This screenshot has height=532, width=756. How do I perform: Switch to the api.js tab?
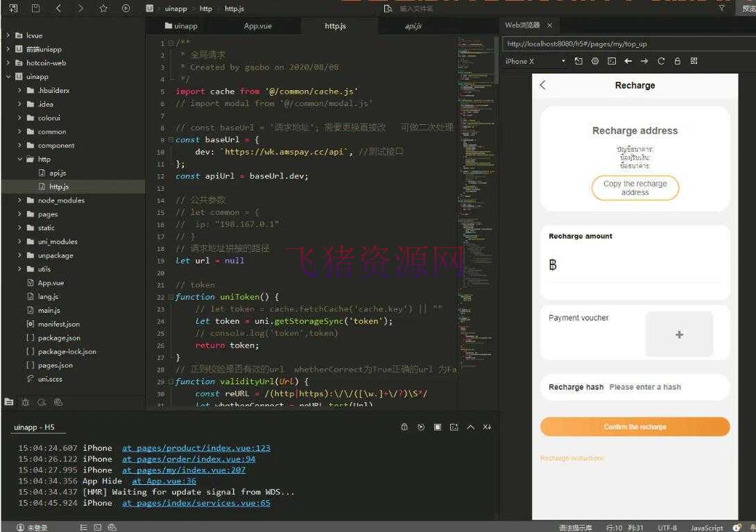click(x=413, y=26)
